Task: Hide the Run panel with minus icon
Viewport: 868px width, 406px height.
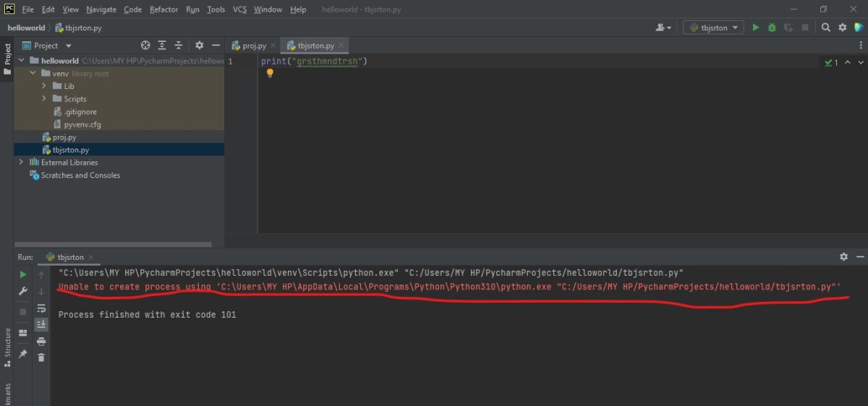Action: click(x=859, y=257)
